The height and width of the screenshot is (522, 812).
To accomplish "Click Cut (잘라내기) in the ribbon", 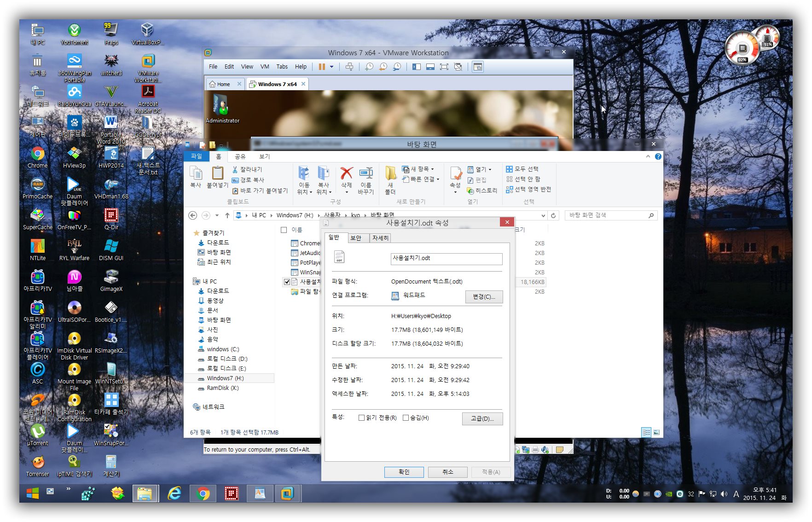I will click(247, 169).
